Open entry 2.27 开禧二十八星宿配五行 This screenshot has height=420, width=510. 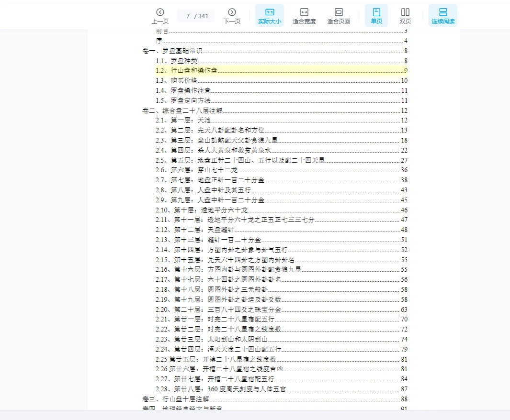282,379
